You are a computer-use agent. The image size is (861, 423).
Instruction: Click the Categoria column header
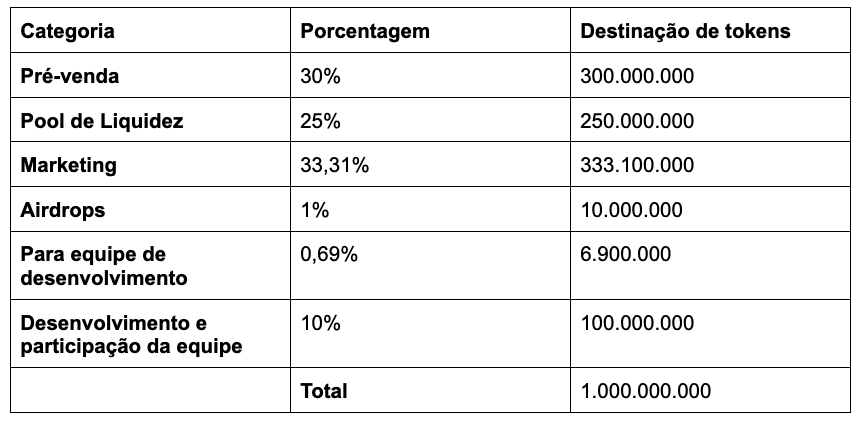150,30
